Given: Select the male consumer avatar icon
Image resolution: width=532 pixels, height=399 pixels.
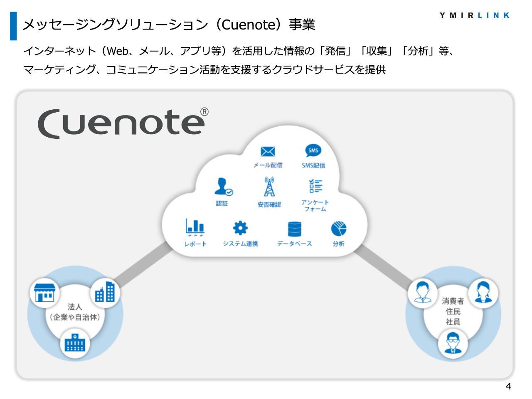Looking at the screenshot, I should click(423, 292).
